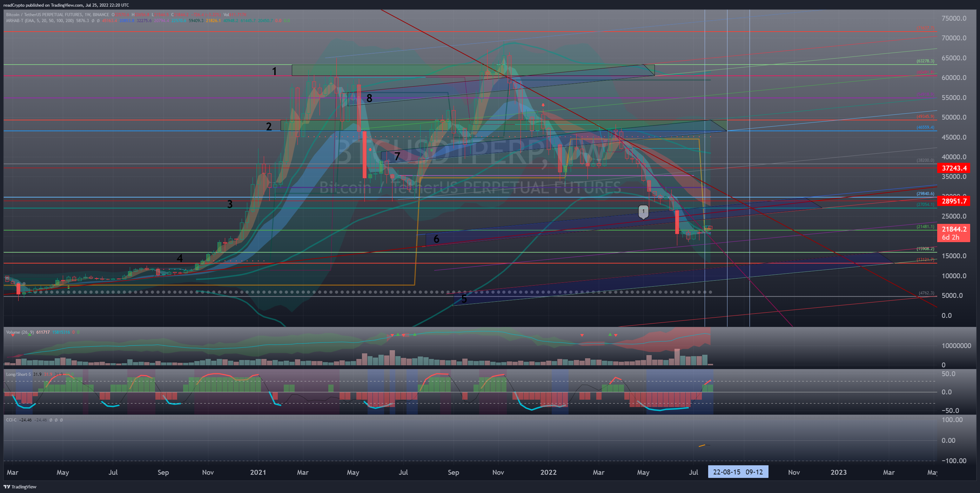Click zone label 8 on the chart
The image size is (980, 493).
pyautogui.click(x=369, y=98)
